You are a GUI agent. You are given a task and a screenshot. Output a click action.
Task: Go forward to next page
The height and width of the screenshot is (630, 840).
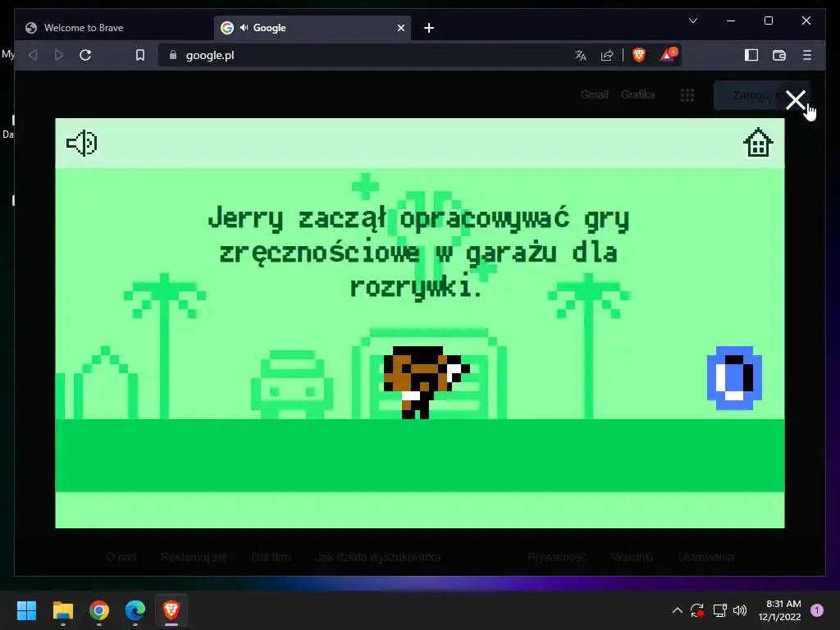point(59,55)
